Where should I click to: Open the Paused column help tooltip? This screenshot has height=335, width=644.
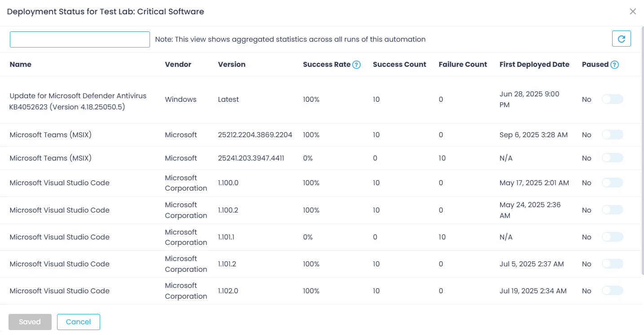point(614,64)
